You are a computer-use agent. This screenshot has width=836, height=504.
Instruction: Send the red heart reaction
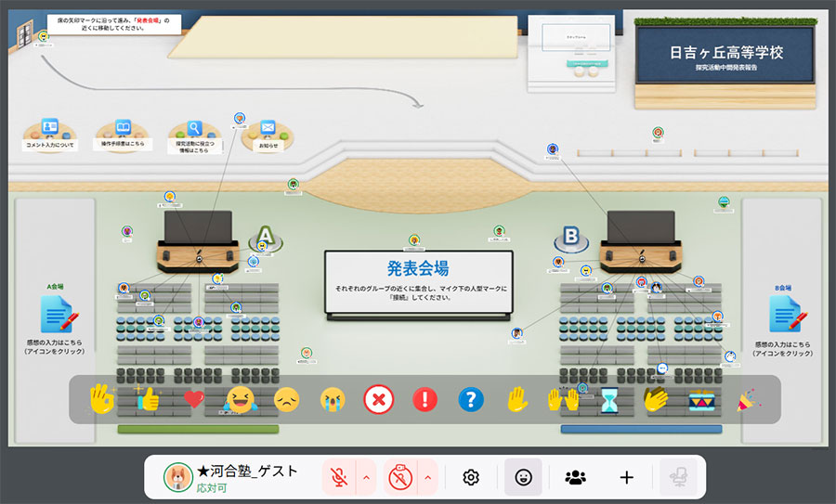pos(193,399)
